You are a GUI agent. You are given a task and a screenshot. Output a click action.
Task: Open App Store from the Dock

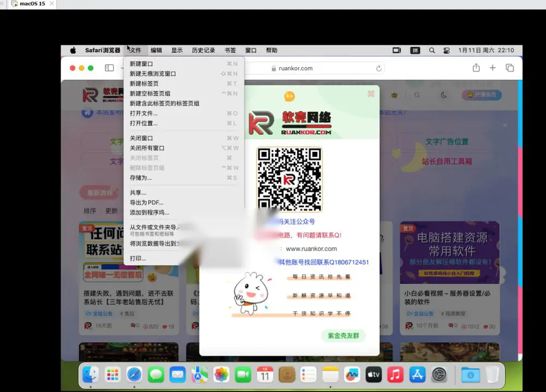tap(417, 375)
